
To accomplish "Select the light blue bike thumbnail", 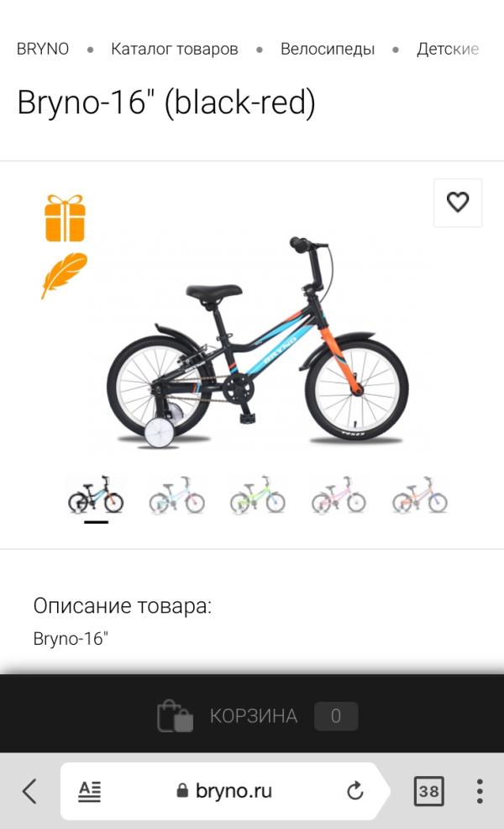I will (x=176, y=495).
